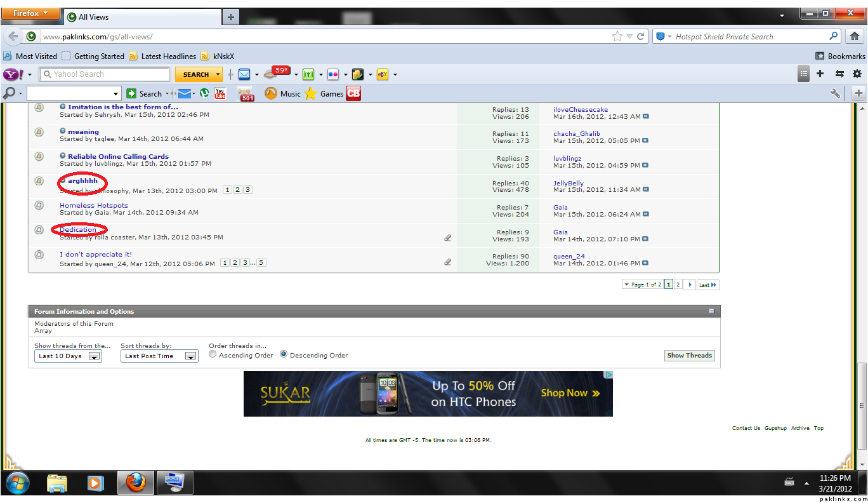Expand the Page 1 of 2 dropdown
868x503 pixels.
[642, 285]
